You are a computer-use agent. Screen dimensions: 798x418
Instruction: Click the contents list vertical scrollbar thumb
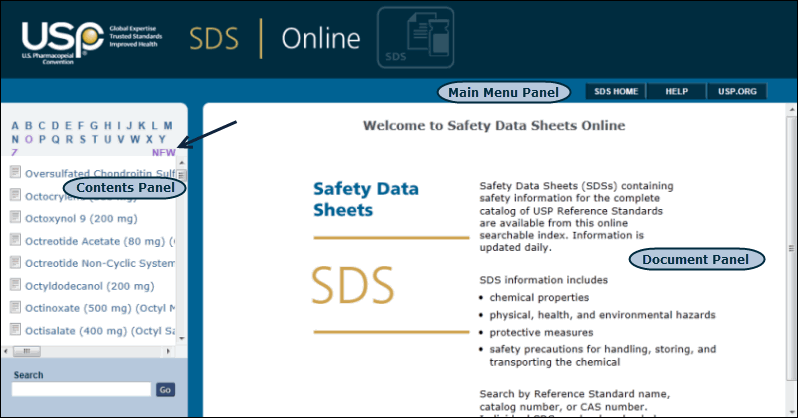point(182,175)
